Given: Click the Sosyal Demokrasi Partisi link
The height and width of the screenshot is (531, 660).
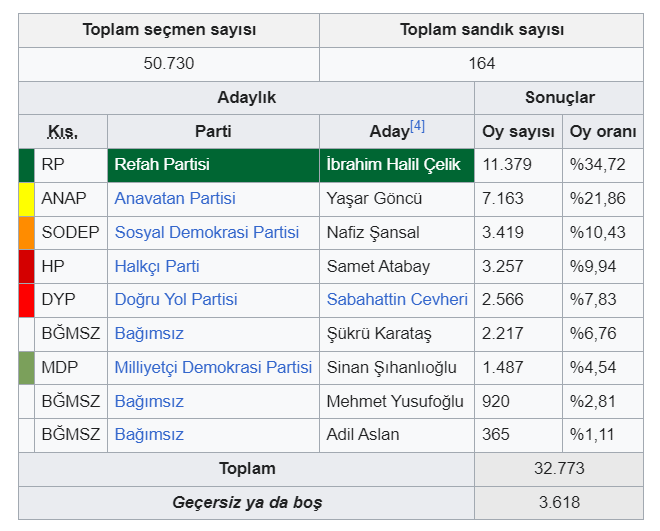Looking at the screenshot, I should 207,232.
